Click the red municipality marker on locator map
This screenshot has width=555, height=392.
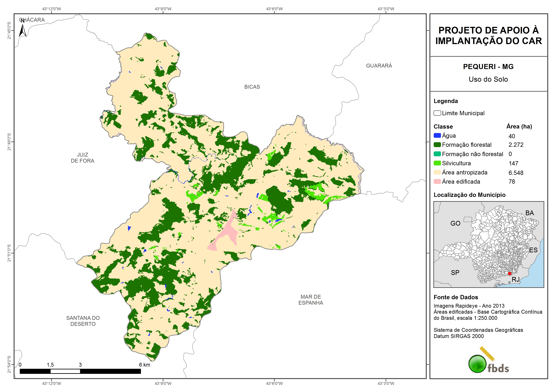pyautogui.click(x=510, y=273)
